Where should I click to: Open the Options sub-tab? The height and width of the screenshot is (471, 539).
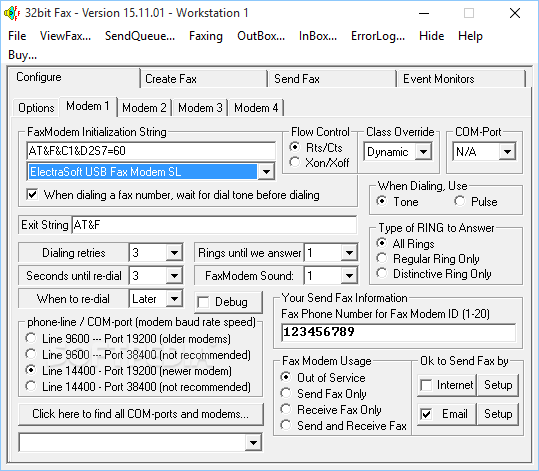[x=36, y=108]
